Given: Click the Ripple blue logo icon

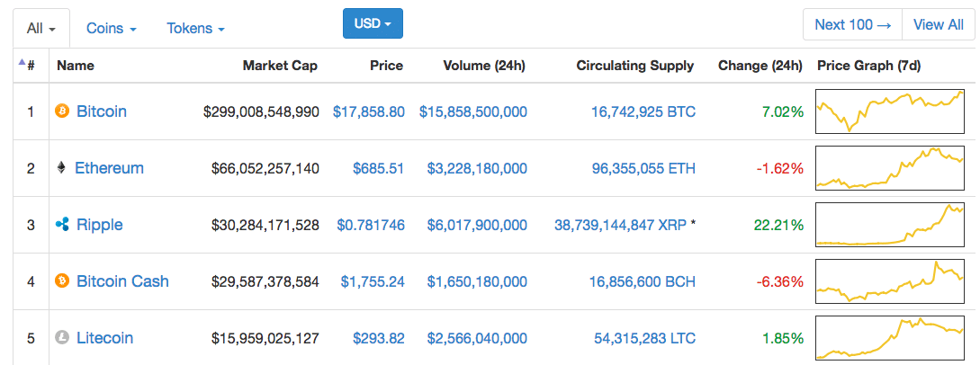Looking at the screenshot, I should (62, 225).
